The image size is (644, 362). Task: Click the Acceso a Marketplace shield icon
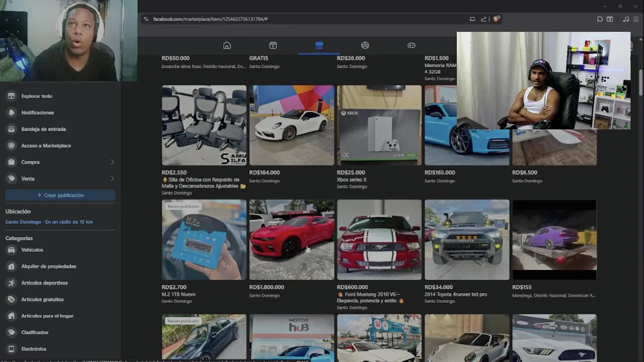click(x=11, y=146)
